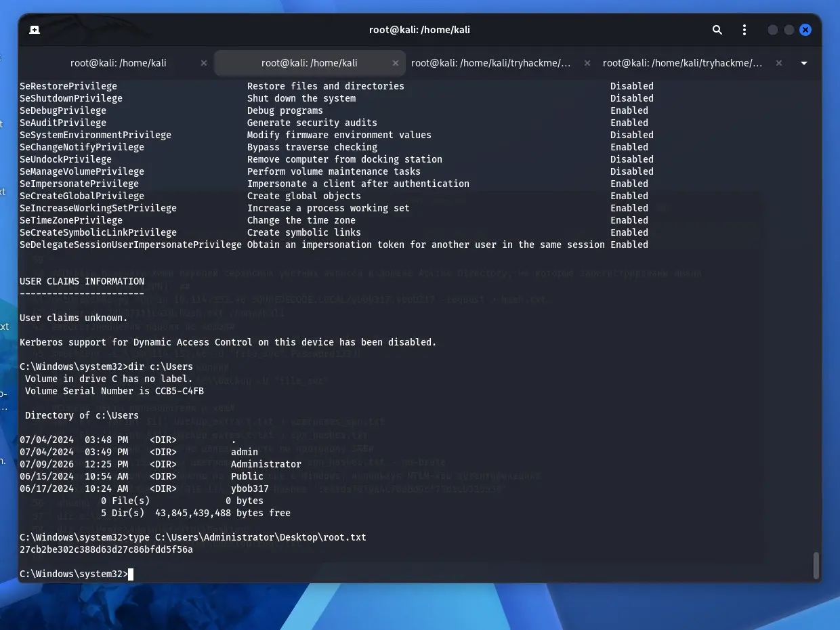Click the SeIncreaseWorkingSetPrivilege entry

pos(98,208)
